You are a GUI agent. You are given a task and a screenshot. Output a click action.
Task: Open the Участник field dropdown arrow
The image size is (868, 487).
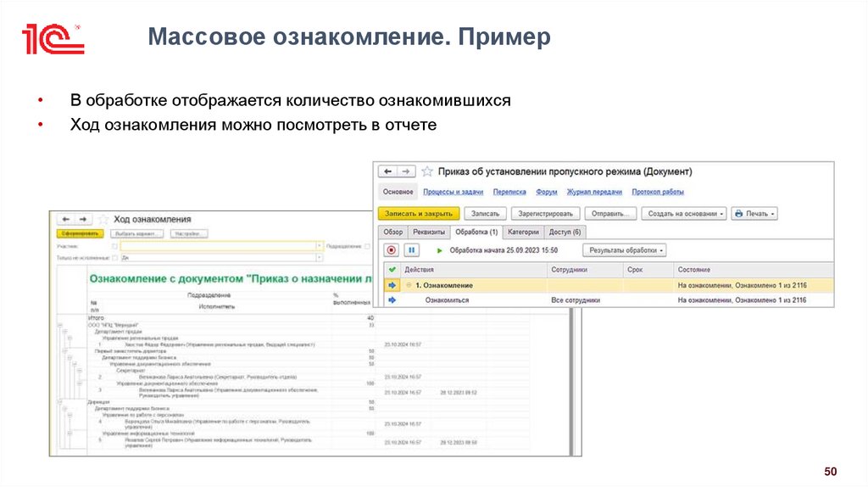[x=320, y=246]
